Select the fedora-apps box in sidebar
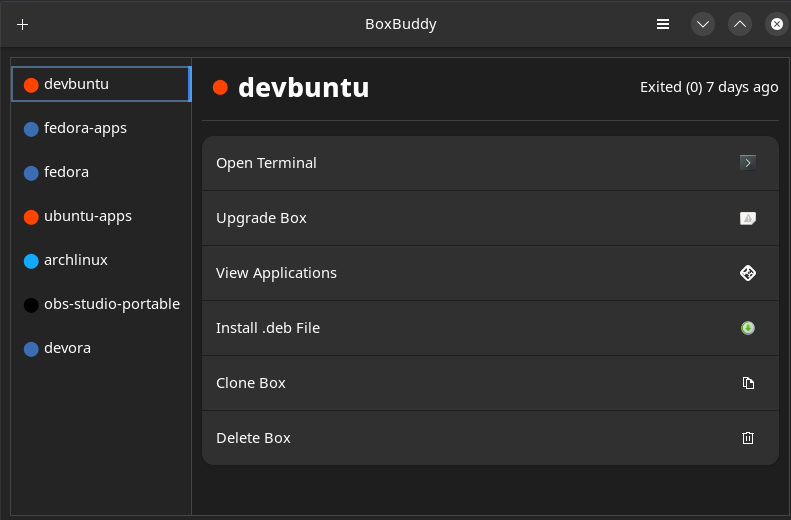Screen dimensions: 791x520 click(x=85, y=128)
